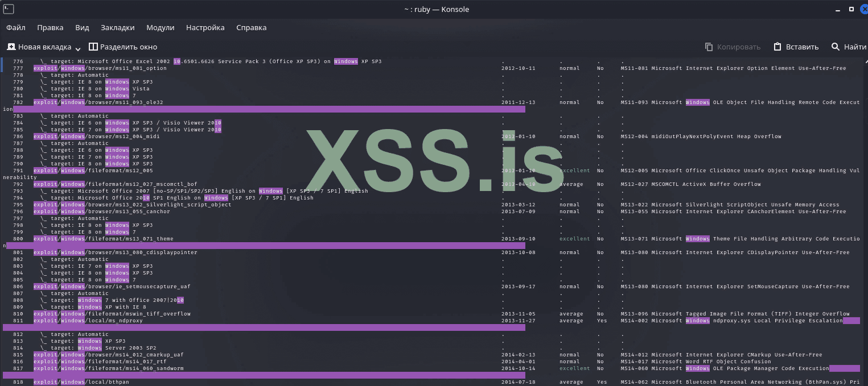Maximize the Konsole window
The height and width of the screenshot is (386, 868).
[x=851, y=9]
